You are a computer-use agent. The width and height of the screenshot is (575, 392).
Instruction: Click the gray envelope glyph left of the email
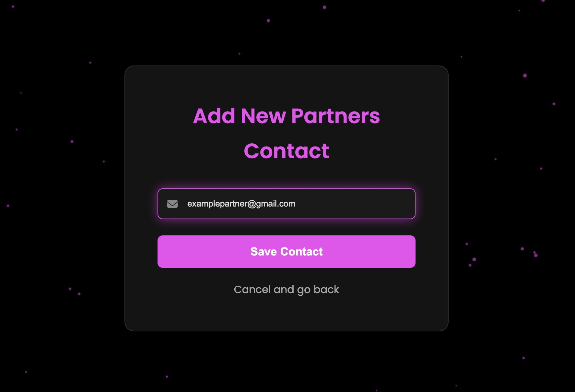click(172, 204)
